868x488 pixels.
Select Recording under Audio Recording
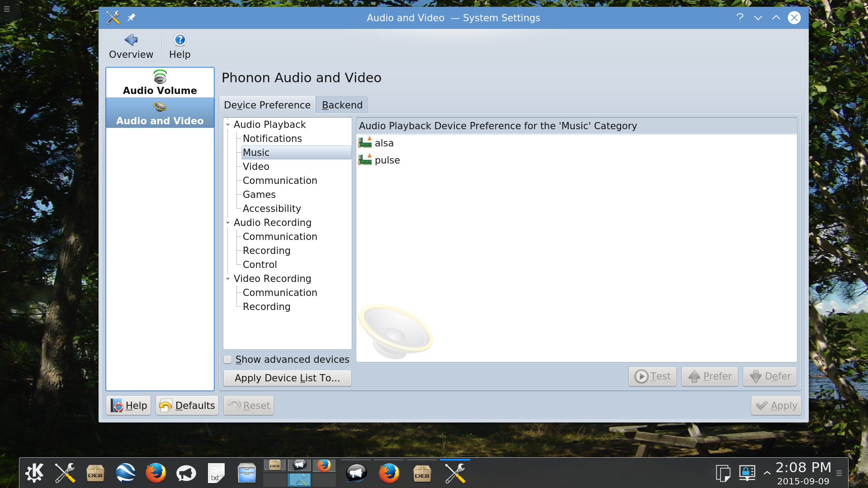(266, 250)
